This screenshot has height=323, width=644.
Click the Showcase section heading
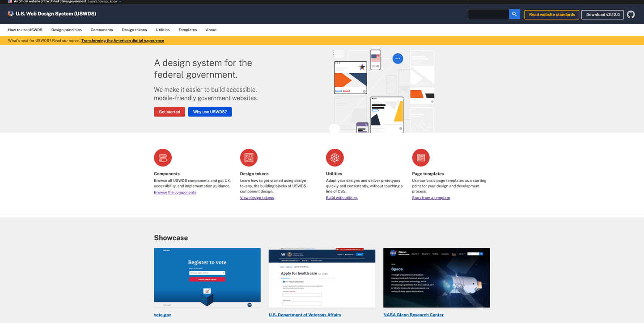click(x=171, y=238)
